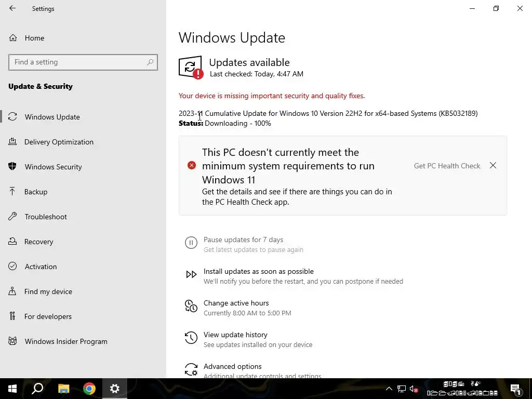Open taskbar search magnifier
The image size is (532, 399).
click(x=37, y=389)
